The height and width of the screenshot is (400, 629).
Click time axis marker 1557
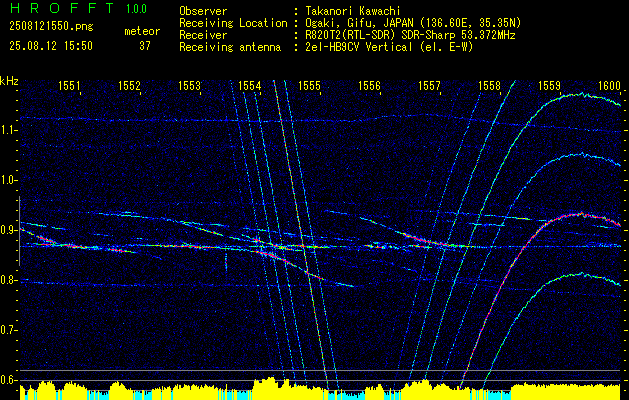[429, 85]
